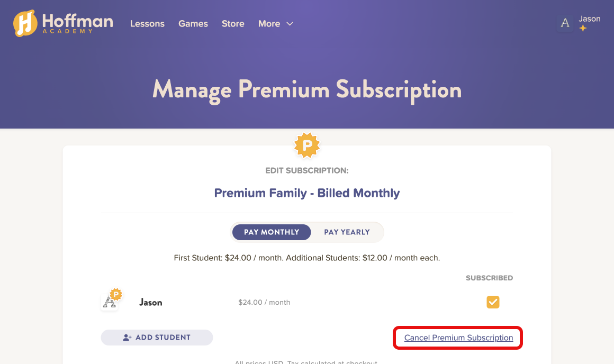Click Jason's student avatar in the subscription row
This screenshot has width=614, height=364.
point(111,301)
